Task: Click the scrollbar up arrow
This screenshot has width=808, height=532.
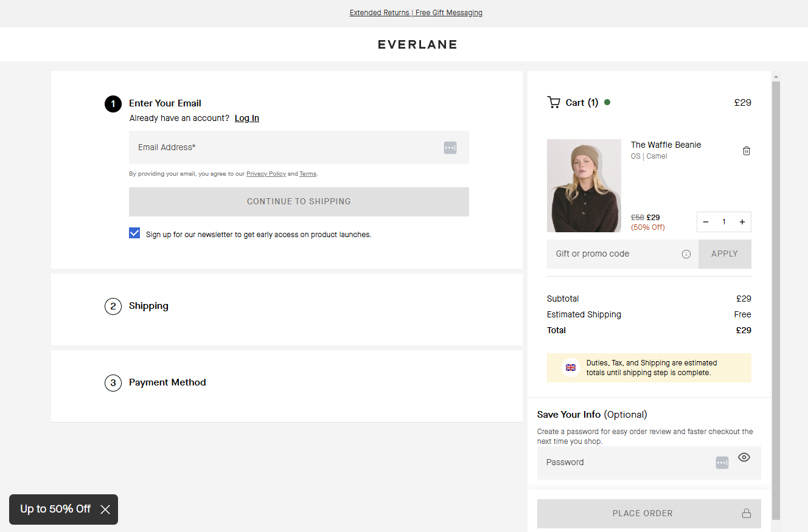Action: point(776,77)
